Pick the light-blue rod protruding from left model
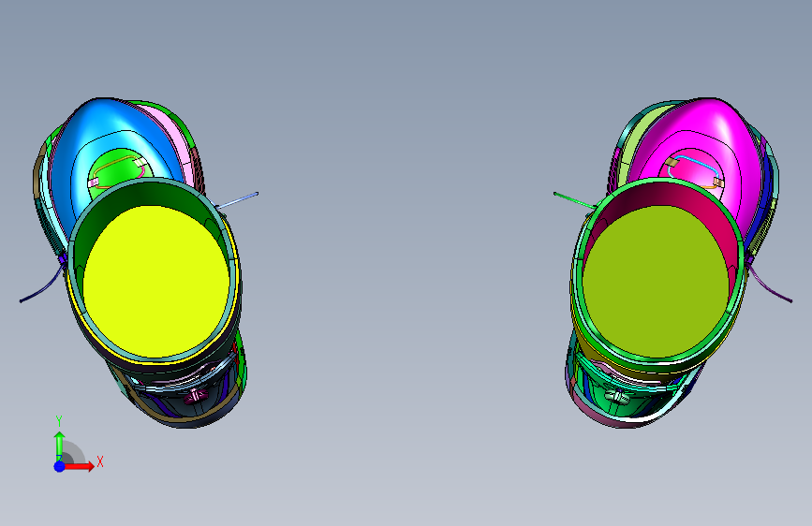Viewport: 812px width, 526px height. click(x=237, y=200)
